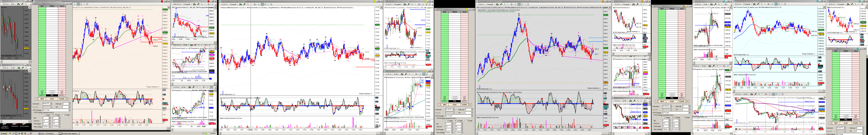Click buy-side MARKET button in FDAX SuperDOM
Viewport: 868px width, 135px height.
(42, 95)
